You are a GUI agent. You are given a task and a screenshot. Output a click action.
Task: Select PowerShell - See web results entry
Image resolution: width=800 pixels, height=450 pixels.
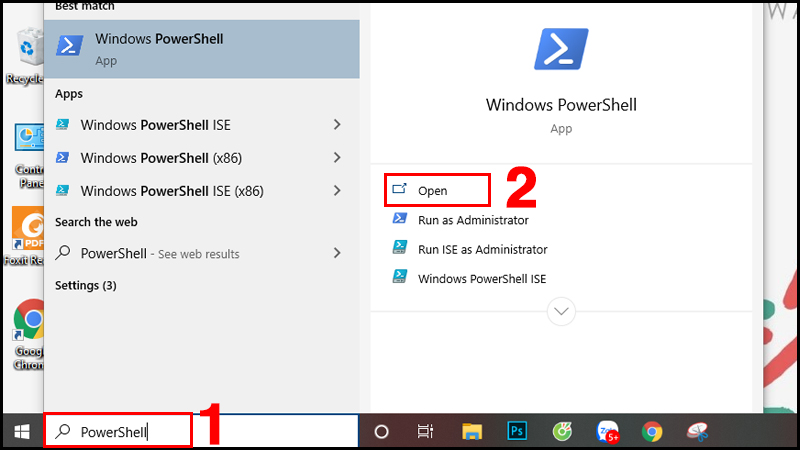coord(202,253)
